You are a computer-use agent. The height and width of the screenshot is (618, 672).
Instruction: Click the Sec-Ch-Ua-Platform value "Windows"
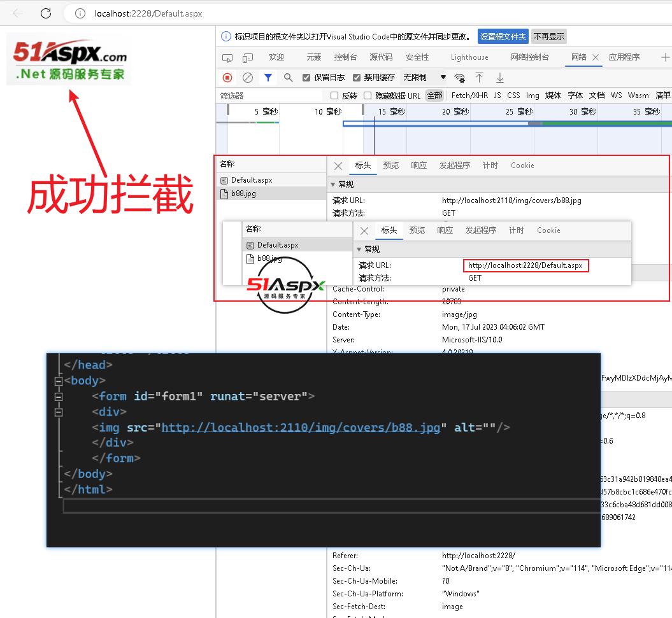[x=461, y=594]
